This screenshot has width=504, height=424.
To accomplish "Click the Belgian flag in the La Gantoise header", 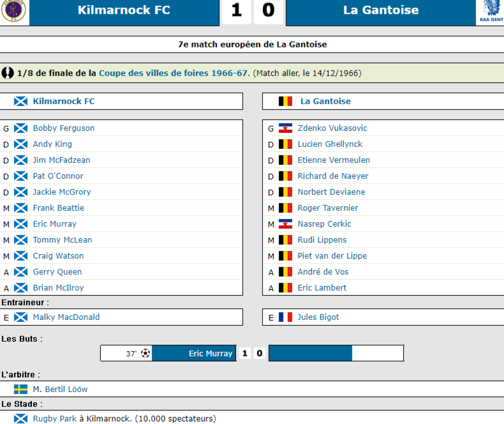I will click(x=285, y=101).
